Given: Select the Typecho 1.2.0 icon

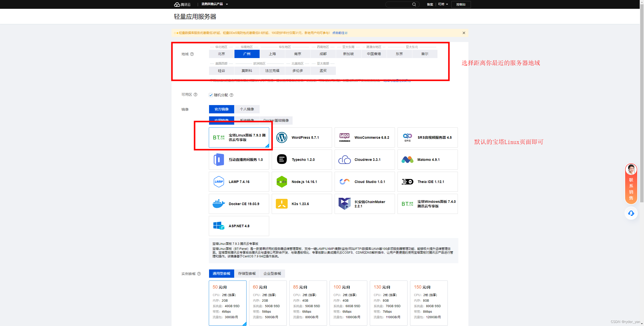Looking at the screenshot, I should click(281, 160).
